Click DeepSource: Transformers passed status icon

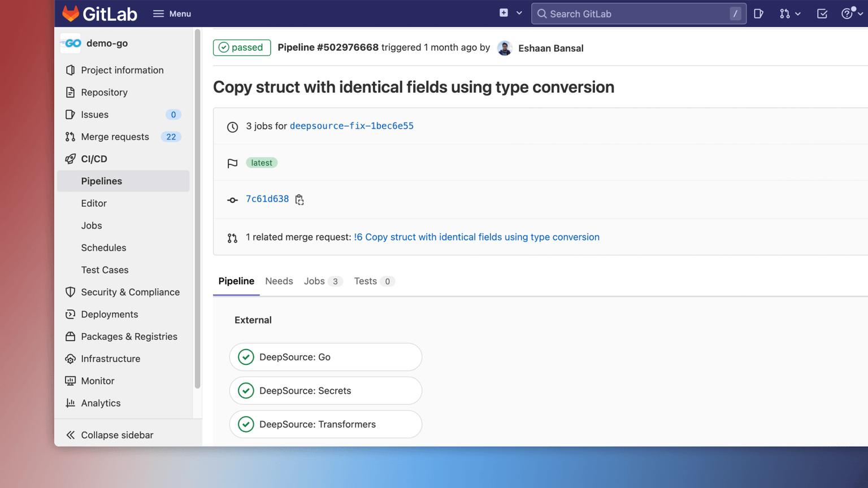coord(246,424)
